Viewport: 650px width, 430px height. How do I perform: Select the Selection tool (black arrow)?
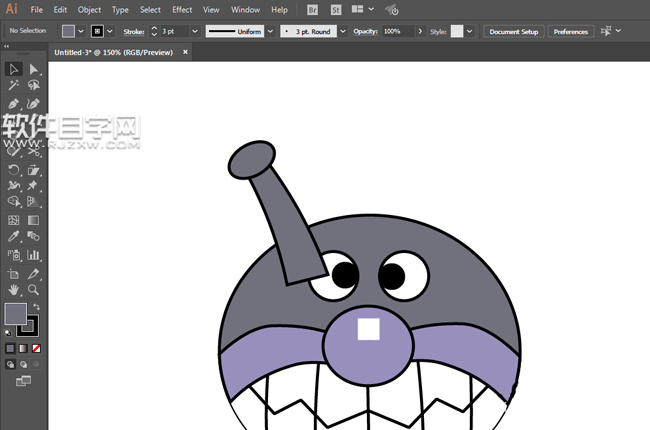click(14, 69)
